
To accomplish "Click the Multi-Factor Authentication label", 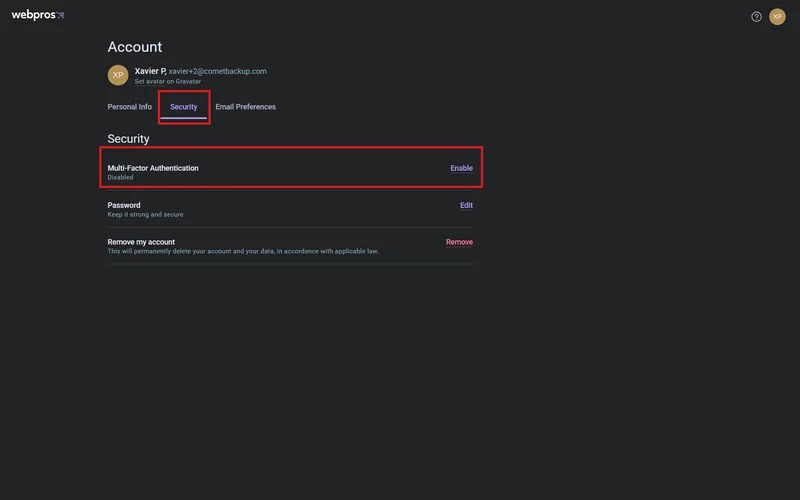I will click(x=153, y=168).
